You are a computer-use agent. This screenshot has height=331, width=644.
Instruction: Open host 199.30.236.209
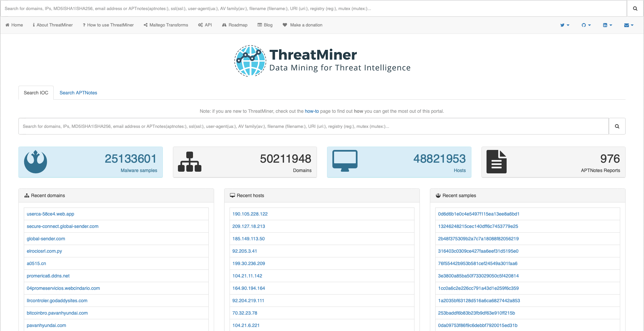click(249, 263)
